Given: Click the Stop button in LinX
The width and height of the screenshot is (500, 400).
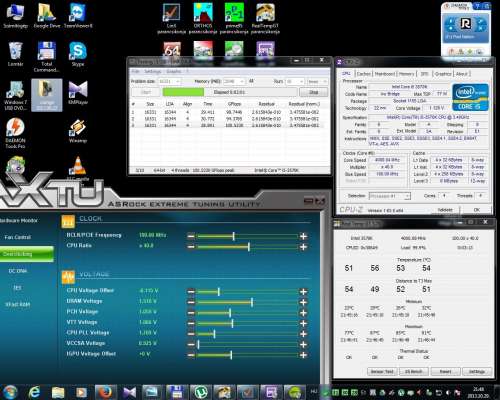Looking at the screenshot, I should [x=313, y=92].
